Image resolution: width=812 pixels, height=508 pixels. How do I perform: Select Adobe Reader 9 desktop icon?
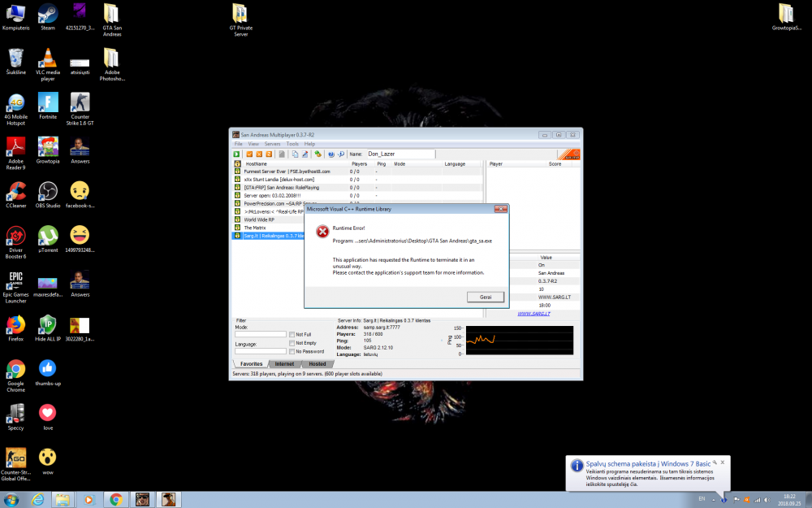point(16,154)
